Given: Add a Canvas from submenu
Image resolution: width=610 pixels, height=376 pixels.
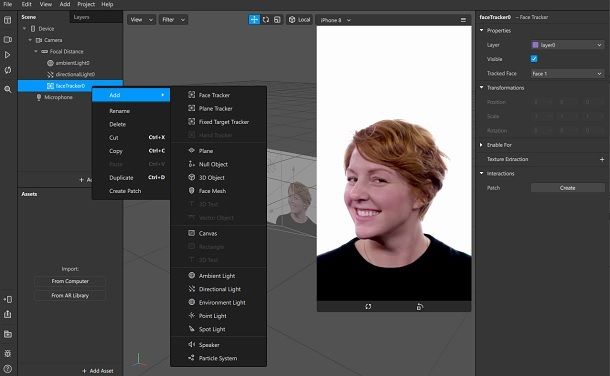Looking at the screenshot, I should pyautogui.click(x=219, y=233).
